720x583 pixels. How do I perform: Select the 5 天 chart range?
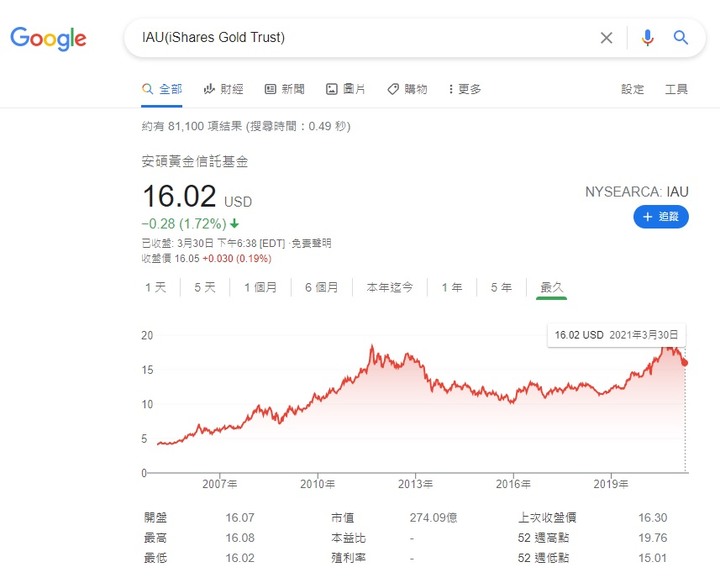pyautogui.click(x=205, y=287)
